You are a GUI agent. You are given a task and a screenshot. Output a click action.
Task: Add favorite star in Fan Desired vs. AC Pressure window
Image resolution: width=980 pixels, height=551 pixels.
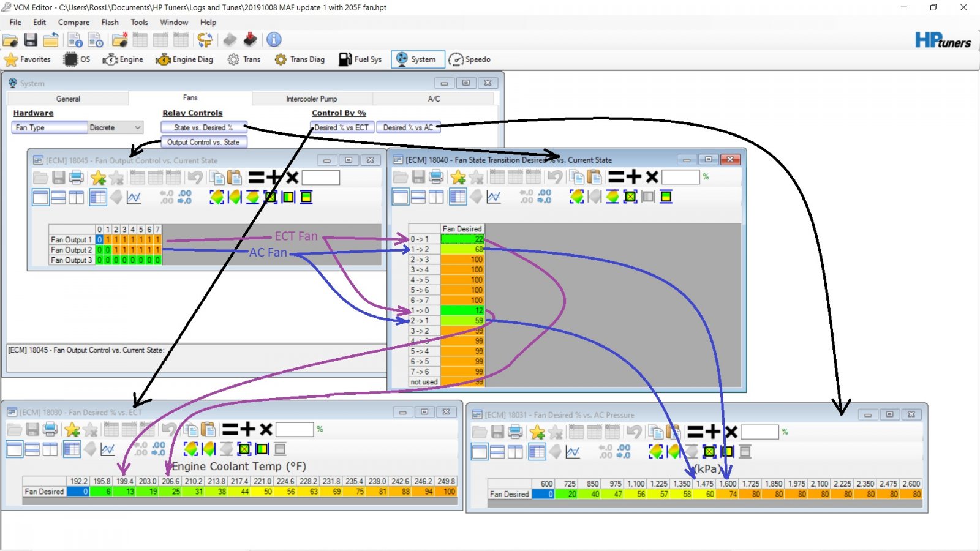537,432
